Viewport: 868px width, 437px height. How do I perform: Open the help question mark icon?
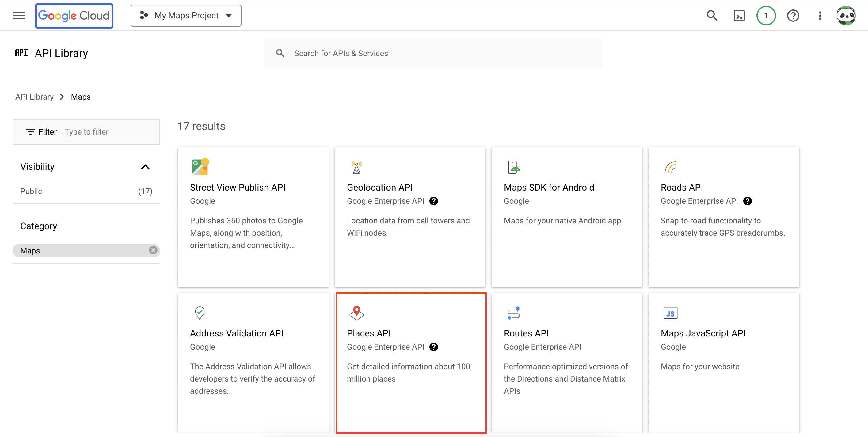[793, 16]
